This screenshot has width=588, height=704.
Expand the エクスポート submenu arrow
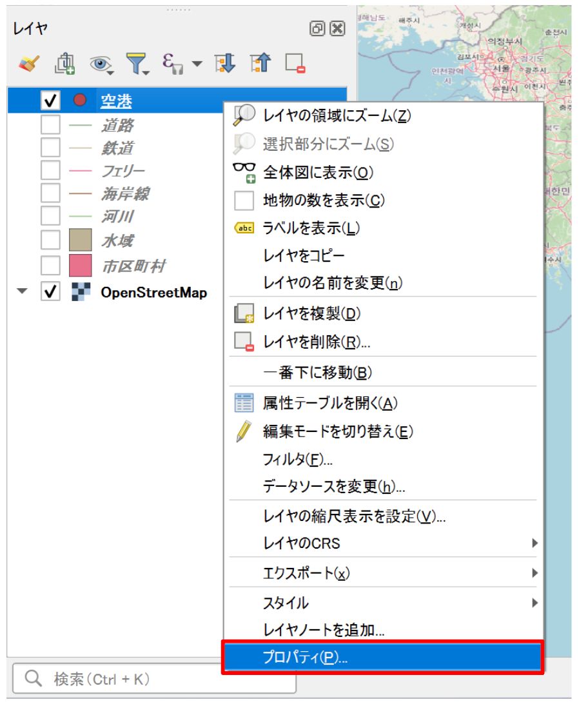[534, 573]
